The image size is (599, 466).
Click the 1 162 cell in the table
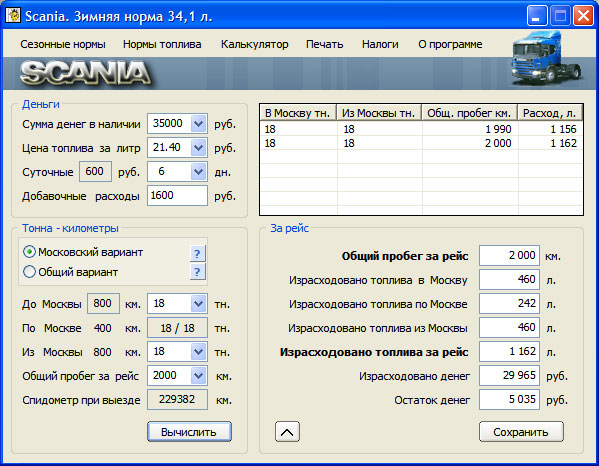tap(550, 143)
